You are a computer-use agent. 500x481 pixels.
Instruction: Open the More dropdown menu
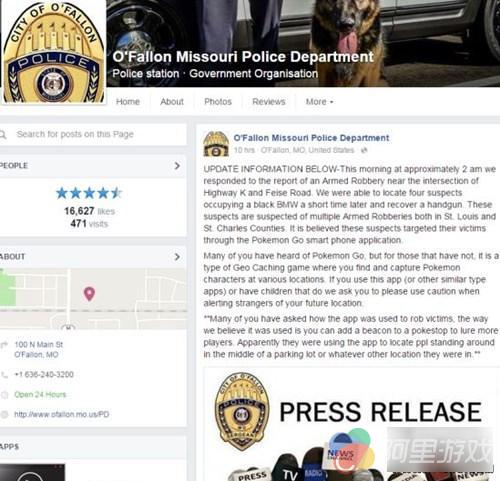coord(319,102)
